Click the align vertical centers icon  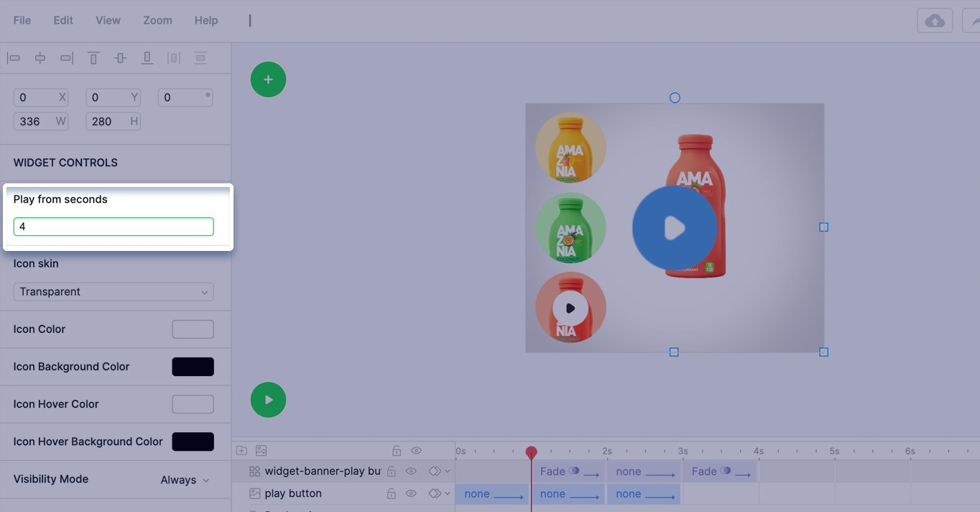click(120, 58)
